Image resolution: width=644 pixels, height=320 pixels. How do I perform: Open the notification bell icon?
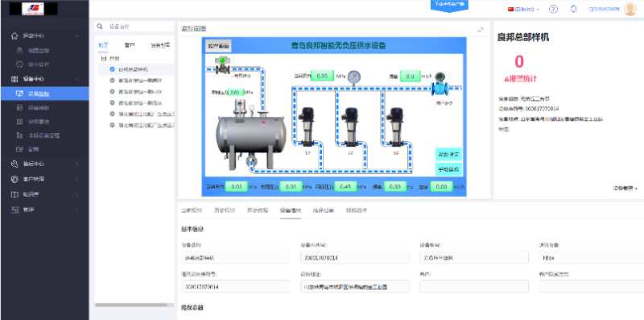[573, 9]
